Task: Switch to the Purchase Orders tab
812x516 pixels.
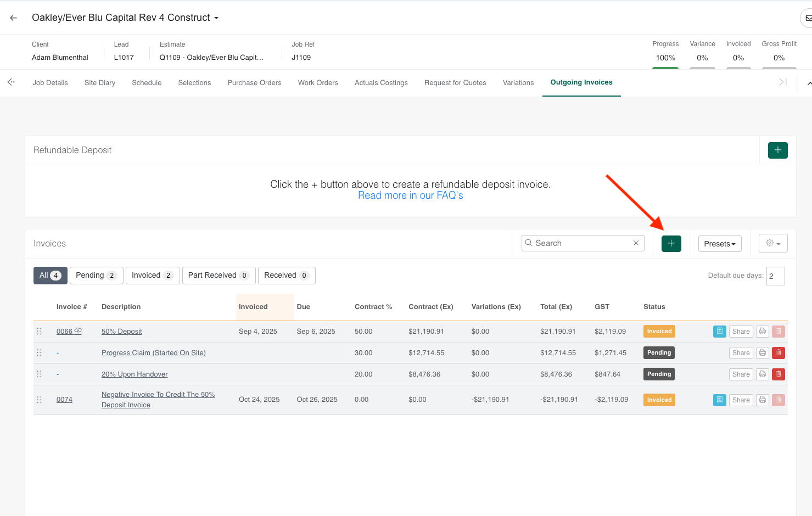Action: point(254,83)
